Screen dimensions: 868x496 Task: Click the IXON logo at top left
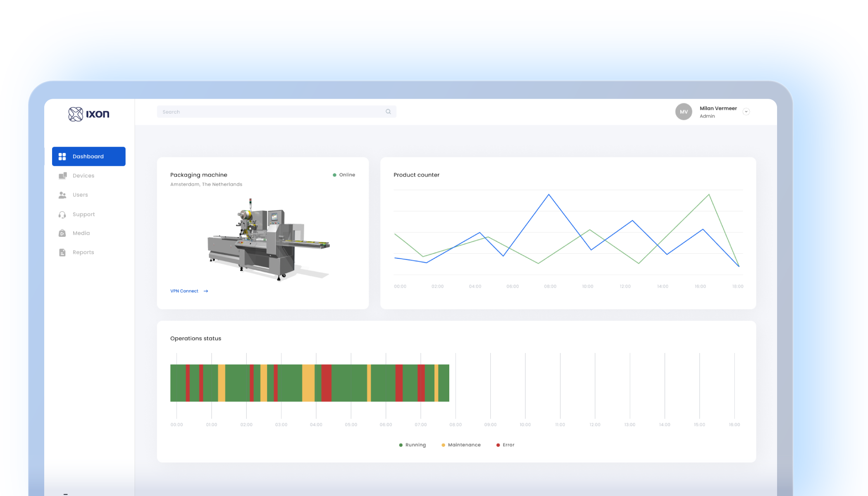pyautogui.click(x=88, y=114)
